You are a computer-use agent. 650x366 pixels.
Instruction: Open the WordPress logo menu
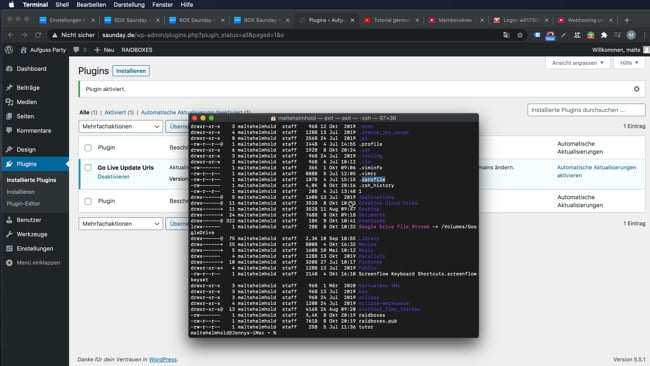(x=9, y=50)
